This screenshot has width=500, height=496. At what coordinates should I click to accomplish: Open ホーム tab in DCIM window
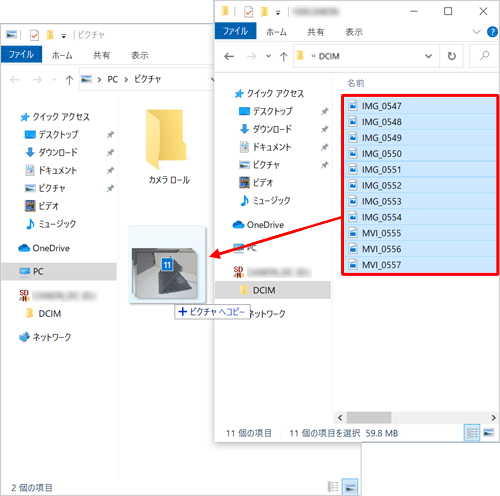point(276,32)
